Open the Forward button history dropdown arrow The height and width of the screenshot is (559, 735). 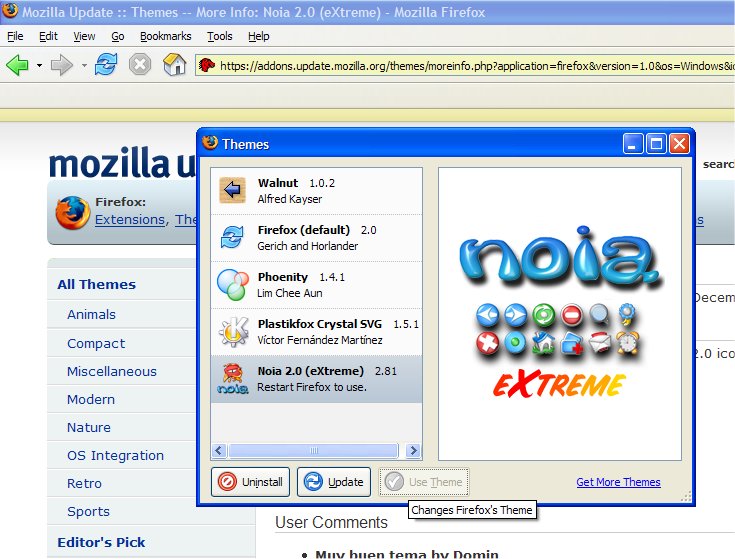pyautogui.click(x=84, y=66)
